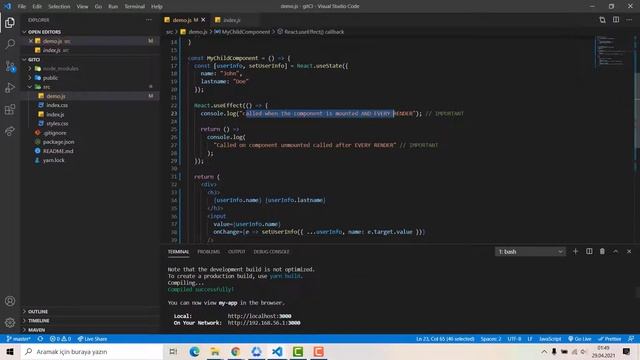The width and height of the screenshot is (640, 360).
Task: Open errors and warnings in status bar
Action: coord(60,339)
